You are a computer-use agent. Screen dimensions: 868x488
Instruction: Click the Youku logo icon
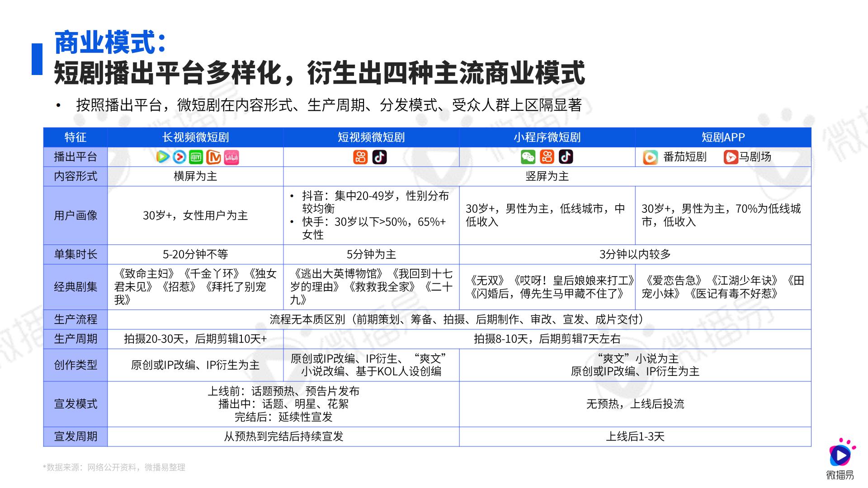179,157
